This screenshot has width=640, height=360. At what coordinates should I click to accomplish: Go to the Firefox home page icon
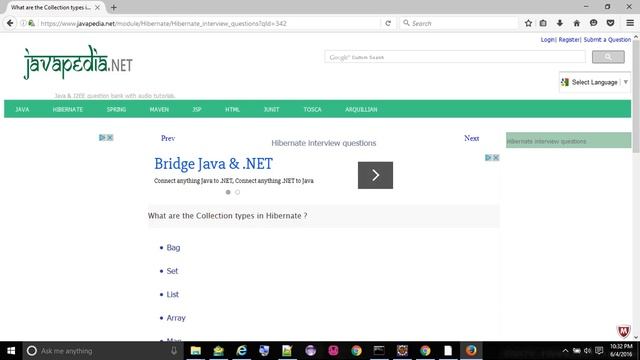click(576, 23)
